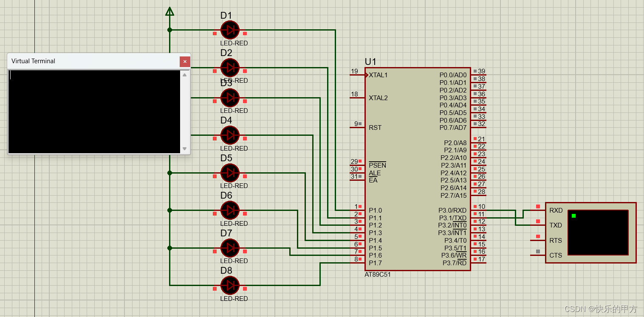This screenshot has width=644, height=317.
Task: Click the RST pin label
Action: click(375, 128)
